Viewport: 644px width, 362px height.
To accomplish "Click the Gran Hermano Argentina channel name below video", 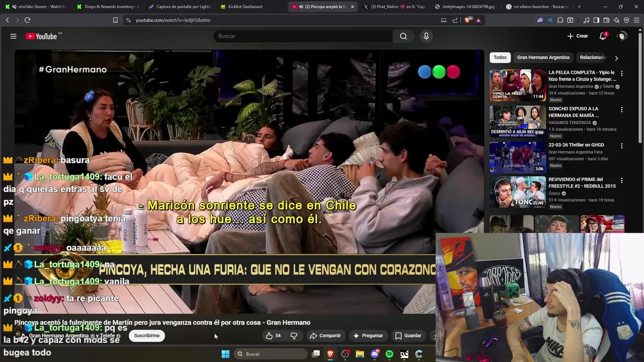I will pyautogui.click(x=59, y=336).
